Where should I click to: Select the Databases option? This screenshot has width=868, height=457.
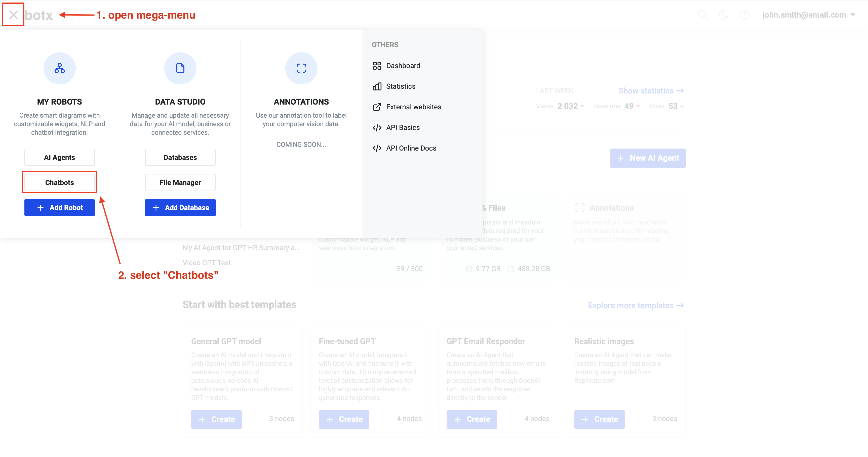click(x=180, y=157)
